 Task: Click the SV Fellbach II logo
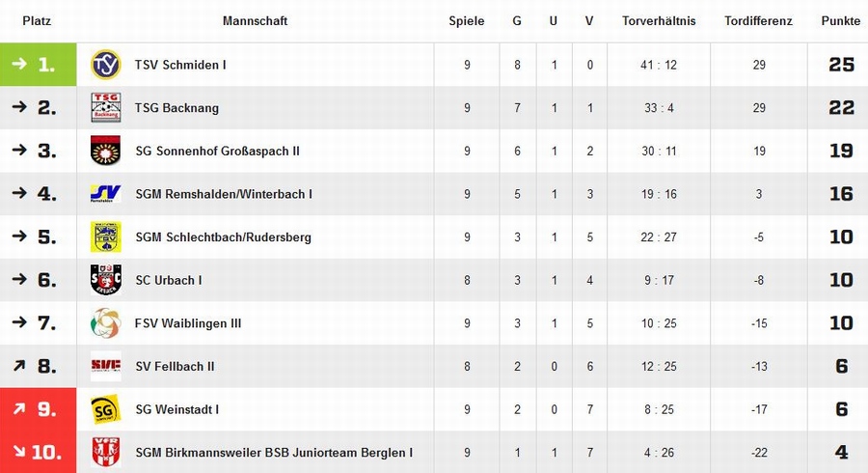[x=105, y=366]
